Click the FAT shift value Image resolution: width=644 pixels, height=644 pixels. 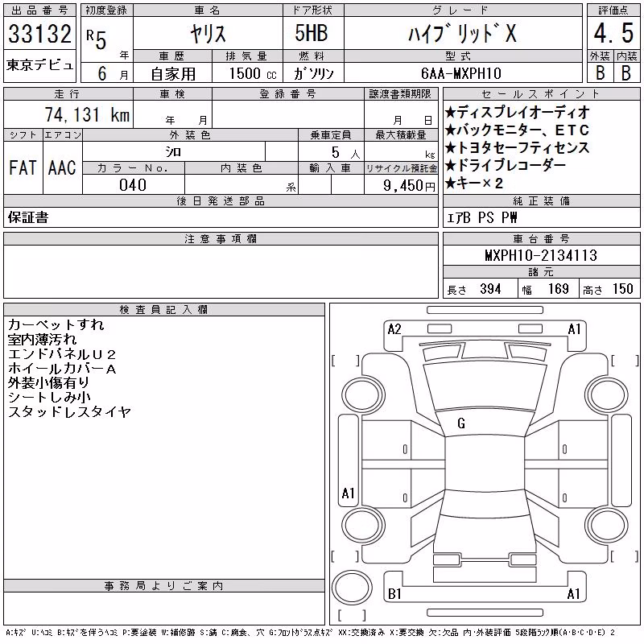coord(23,167)
